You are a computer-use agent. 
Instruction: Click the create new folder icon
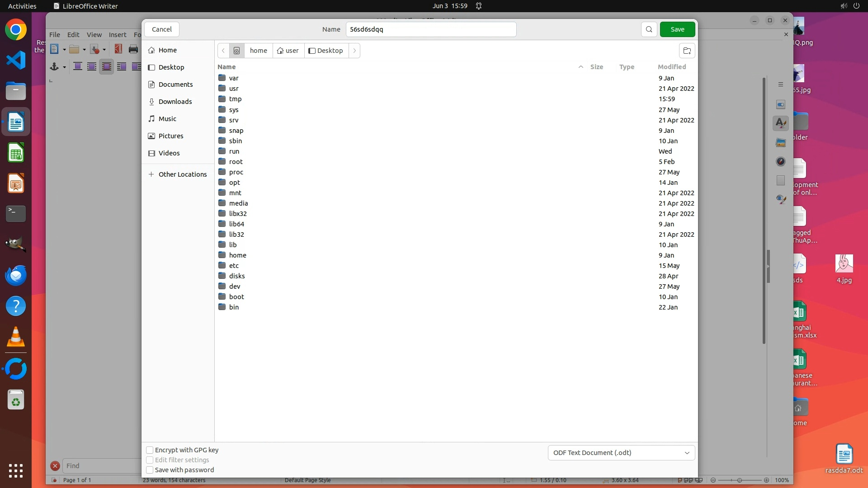point(687,51)
